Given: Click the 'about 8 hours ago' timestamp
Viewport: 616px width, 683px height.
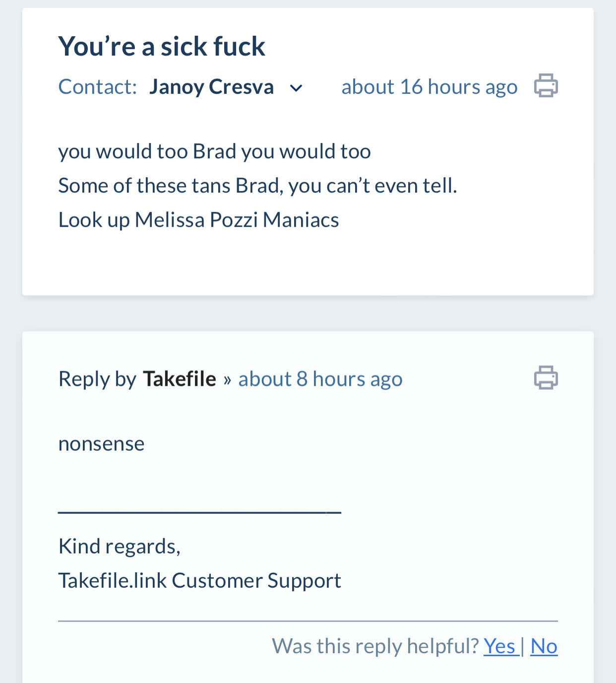Looking at the screenshot, I should tap(320, 379).
